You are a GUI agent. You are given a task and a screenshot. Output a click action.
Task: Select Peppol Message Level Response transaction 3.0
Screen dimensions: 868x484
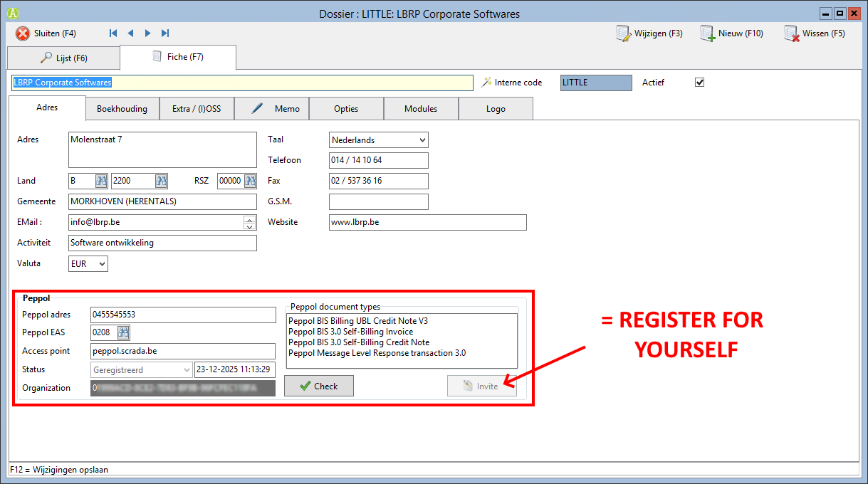(x=377, y=353)
